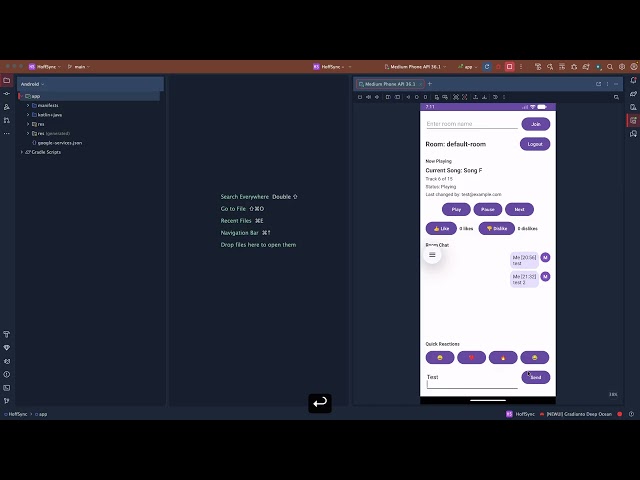Viewport: 640px width, 480px height.
Task: Open Search Everywhere magnifier icon
Action: coord(610,67)
